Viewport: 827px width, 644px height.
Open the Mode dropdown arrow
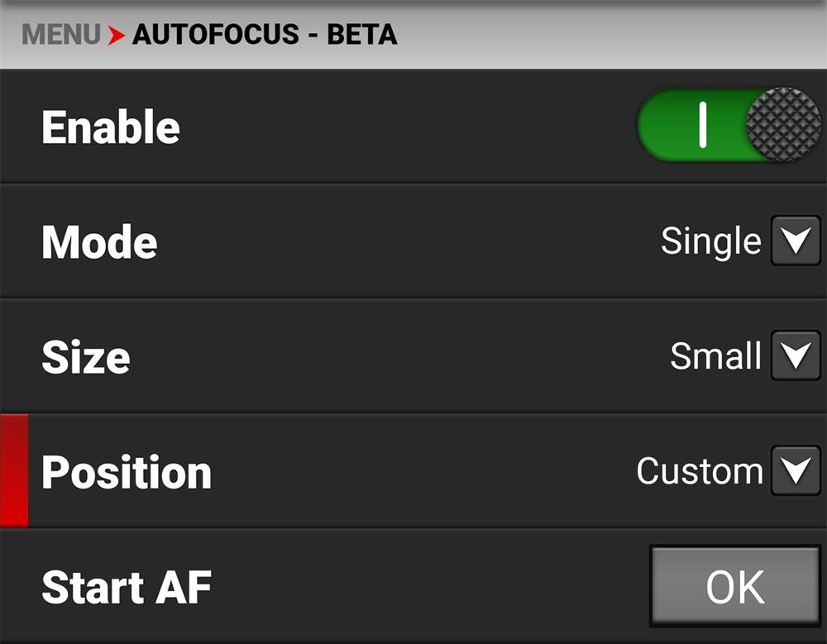(796, 241)
